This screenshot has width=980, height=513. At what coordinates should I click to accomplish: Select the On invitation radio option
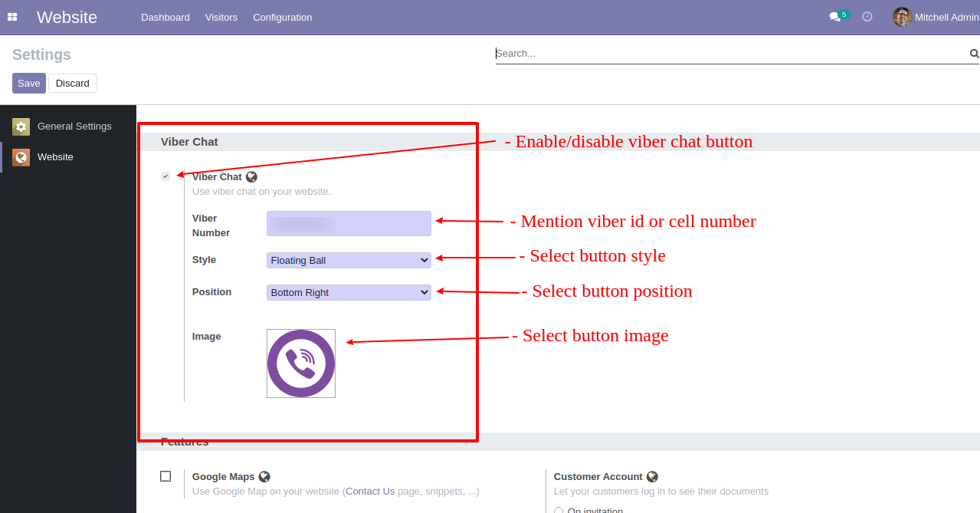pos(559,511)
